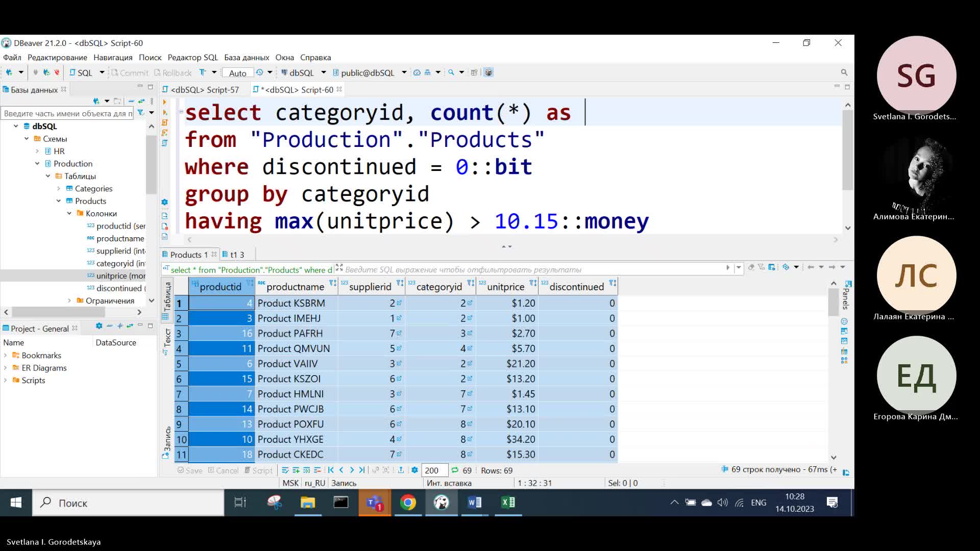Click the navigator horizontal scrollbar
Screen dimensions: 980x551
(59, 312)
